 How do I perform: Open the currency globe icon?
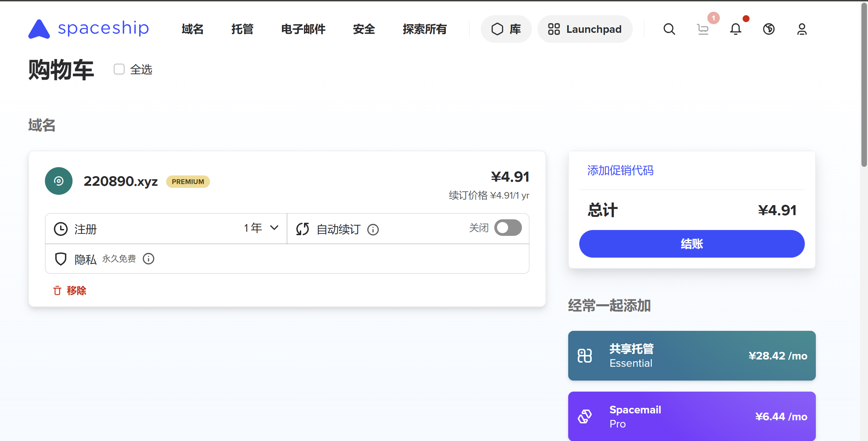click(x=769, y=29)
